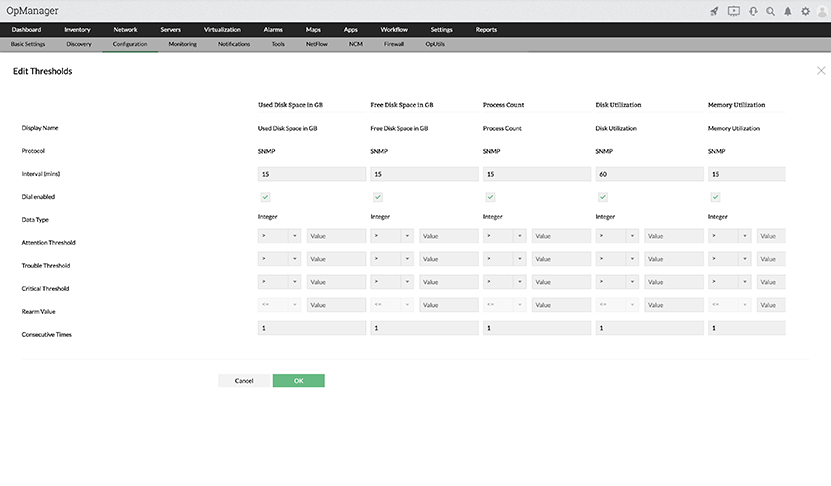Uncheck Dial enabled for Process Count

pyautogui.click(x=491, y=197)
